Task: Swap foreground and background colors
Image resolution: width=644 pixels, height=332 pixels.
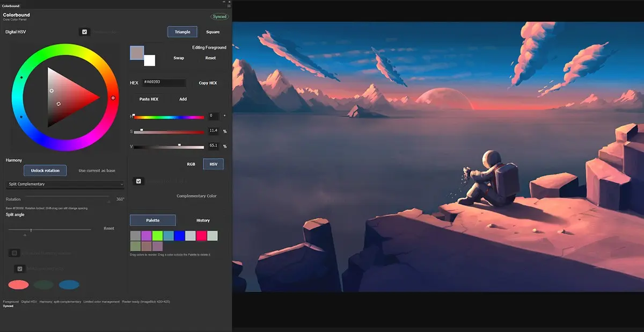Action: click(179, 58)
